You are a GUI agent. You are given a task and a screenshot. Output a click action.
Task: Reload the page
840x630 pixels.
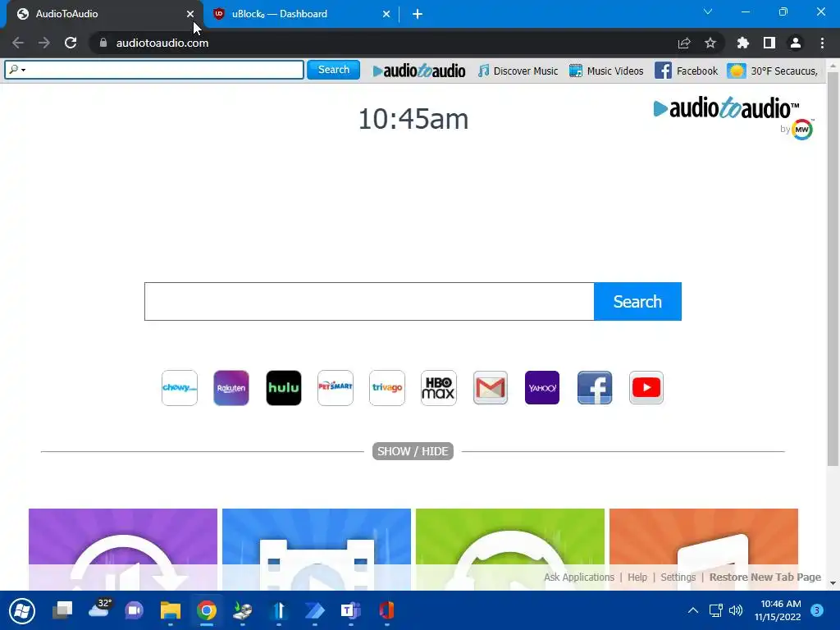click(71, 43)
